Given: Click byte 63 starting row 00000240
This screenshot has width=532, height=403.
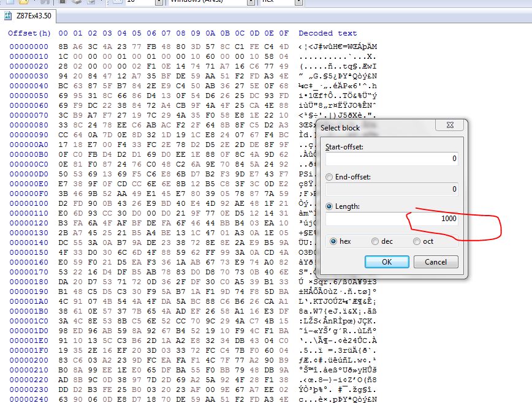Looking at the screenshot, I should (x=63, y=399).
